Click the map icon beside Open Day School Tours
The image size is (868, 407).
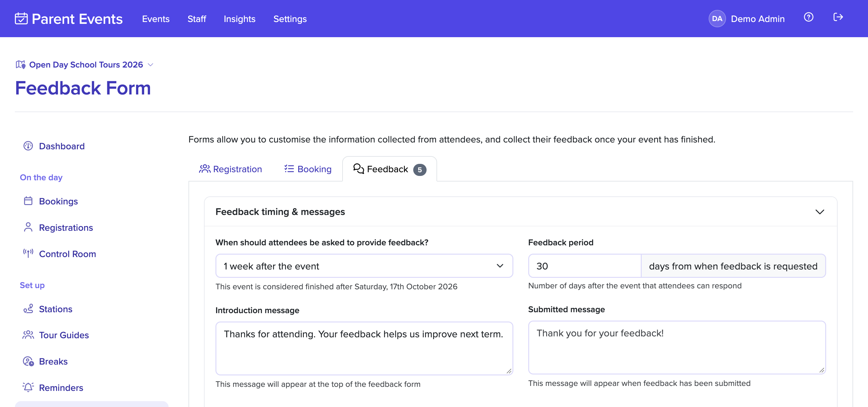coord(20,64)
